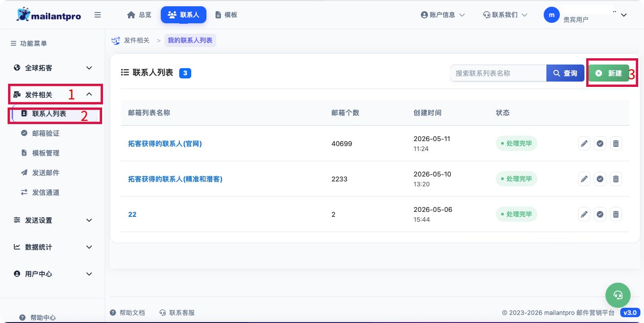Click the 邮箱列表名称 column header
This screenshot has height=323, width=644.
click(149, 113)
